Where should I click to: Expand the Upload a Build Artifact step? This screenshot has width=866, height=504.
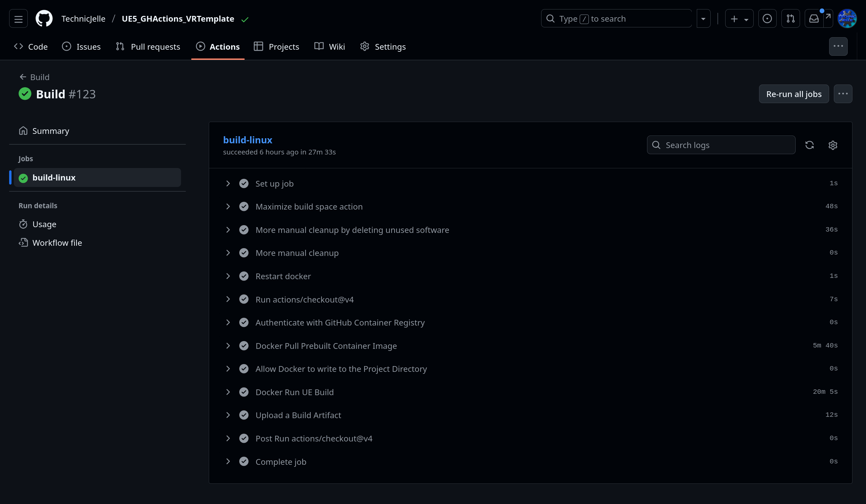coord(228,415)
